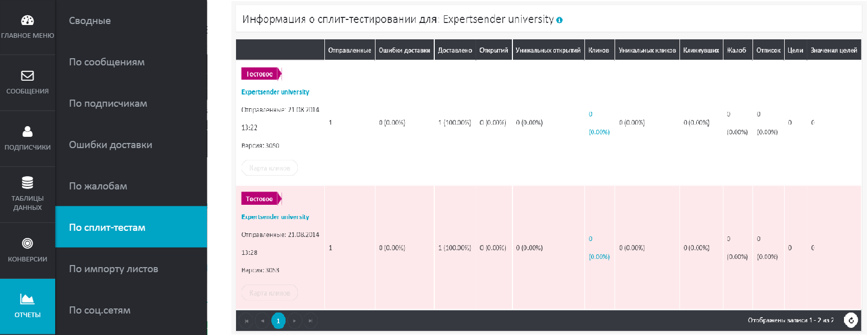Viewport: 868px width, 335px height.
Task: Open the Conversions target icon
Action: tap(28, 244)
